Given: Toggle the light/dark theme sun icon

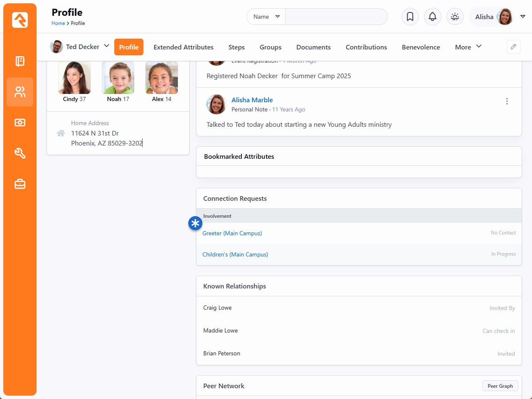Looking at the screenshot, I should (455, 17).
